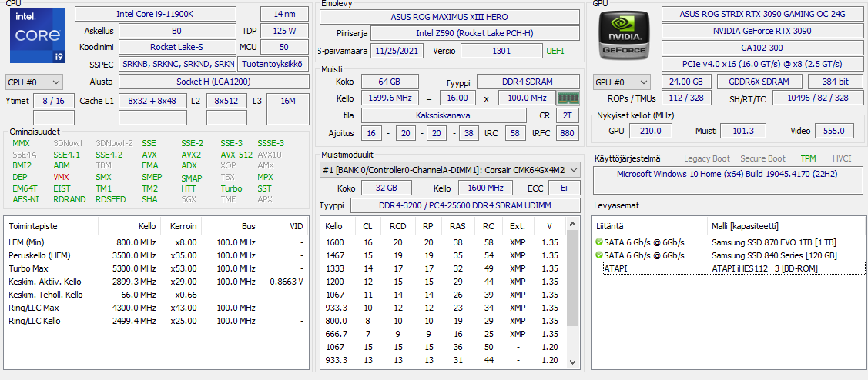This screenshot has height=380, width=868.
Task: Click the AES-NI feature flag
Action: point(25,199)
